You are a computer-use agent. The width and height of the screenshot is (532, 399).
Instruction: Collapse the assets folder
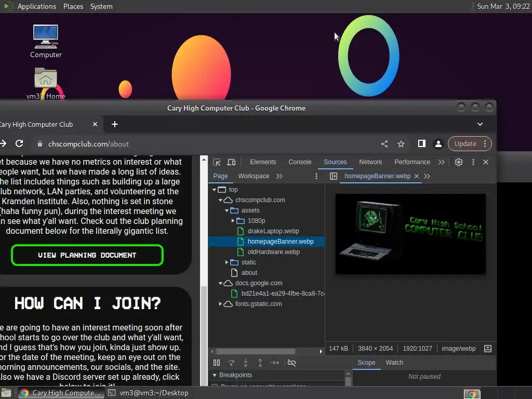coord(227,210)
